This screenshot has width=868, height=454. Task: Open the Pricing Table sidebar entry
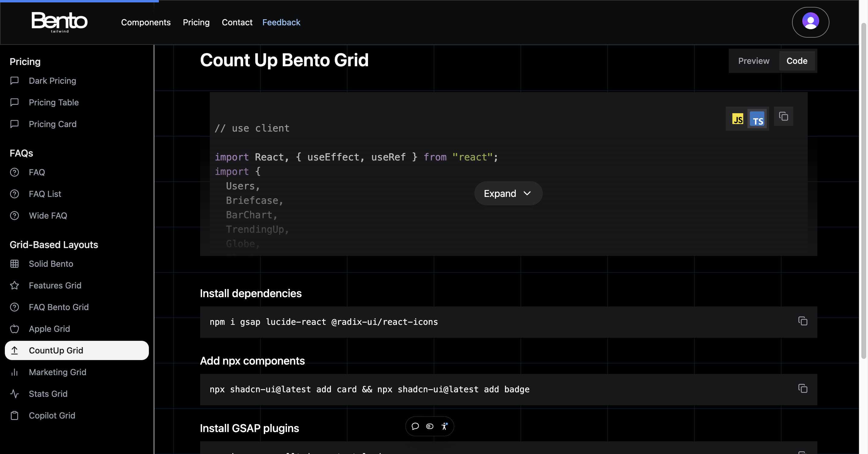[77, 102]
